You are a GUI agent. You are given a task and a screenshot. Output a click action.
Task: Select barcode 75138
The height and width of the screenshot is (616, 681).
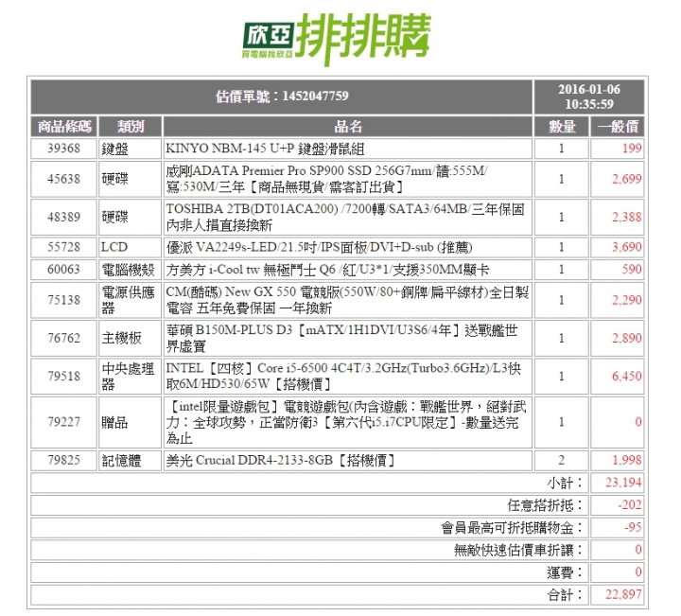[x=64, y=300]
